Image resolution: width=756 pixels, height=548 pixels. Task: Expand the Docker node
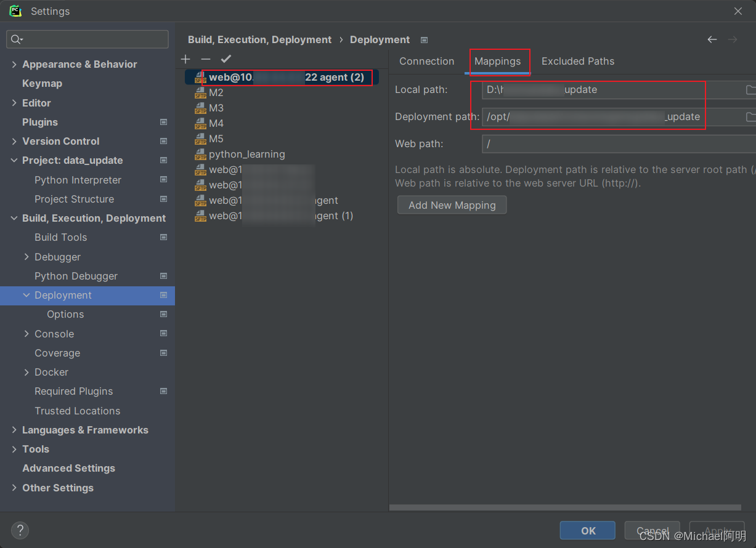[26, 372]
